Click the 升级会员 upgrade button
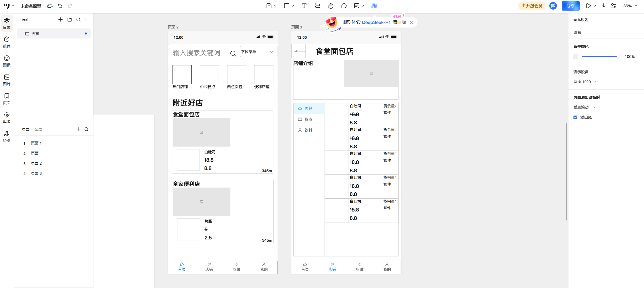Screen dimensions: 644x288 532,6
